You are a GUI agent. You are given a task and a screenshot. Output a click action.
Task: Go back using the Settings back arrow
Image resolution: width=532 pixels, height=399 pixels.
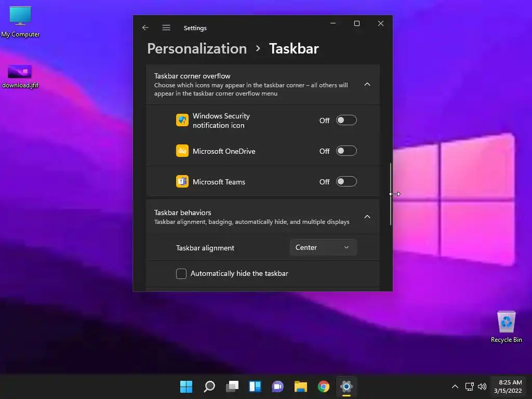(x=145, y=28)
